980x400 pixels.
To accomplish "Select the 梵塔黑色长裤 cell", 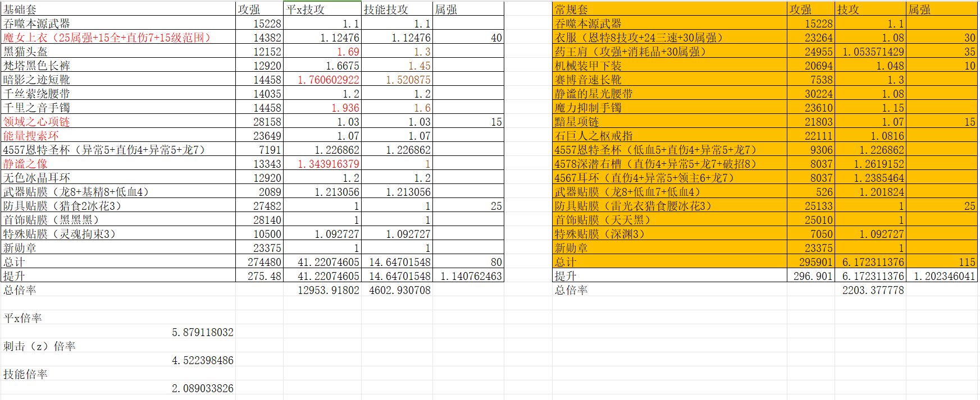I will 118,66.
